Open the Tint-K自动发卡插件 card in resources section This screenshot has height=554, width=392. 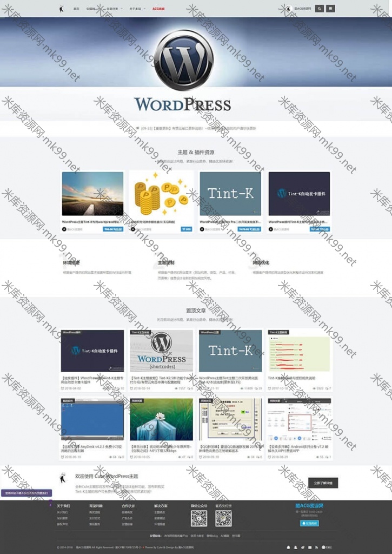[x=299, y=194]
